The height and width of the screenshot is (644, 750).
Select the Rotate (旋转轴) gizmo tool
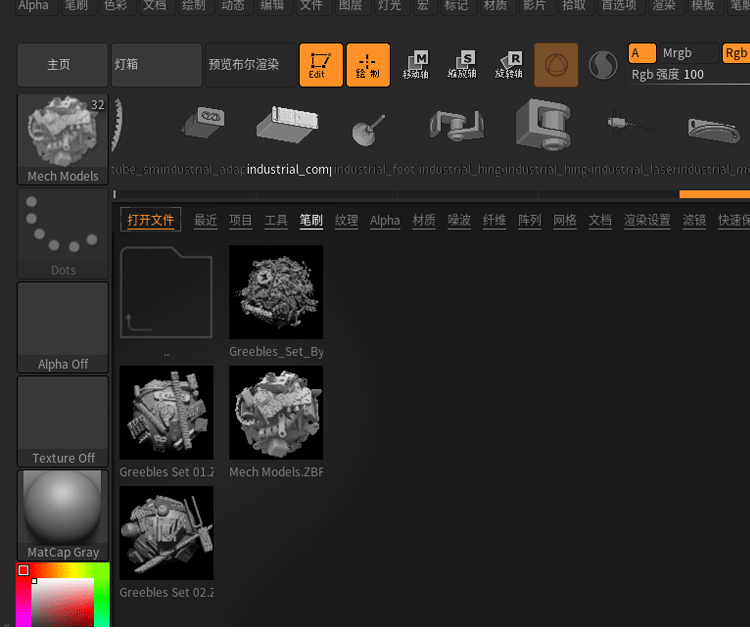pyautogui.click(x=508, y=65)
